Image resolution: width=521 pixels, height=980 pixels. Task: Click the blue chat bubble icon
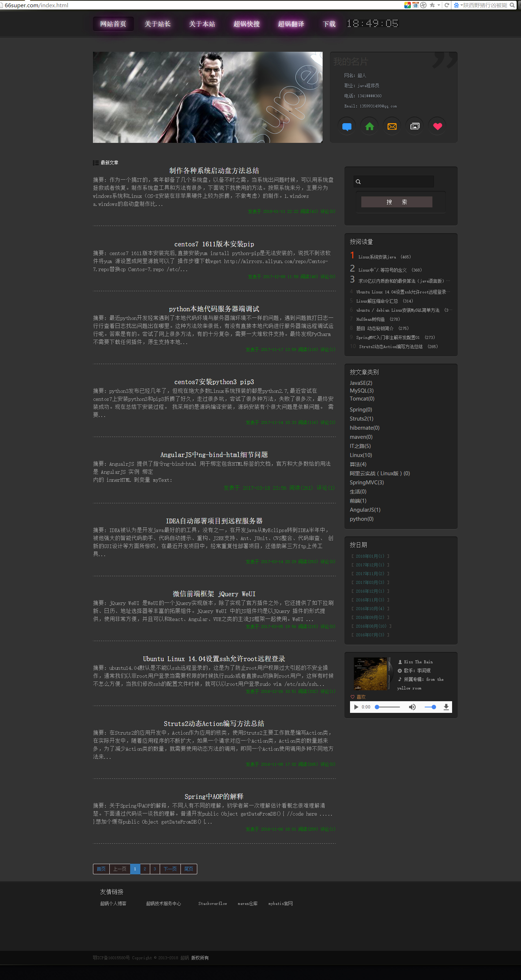point(347,126)
